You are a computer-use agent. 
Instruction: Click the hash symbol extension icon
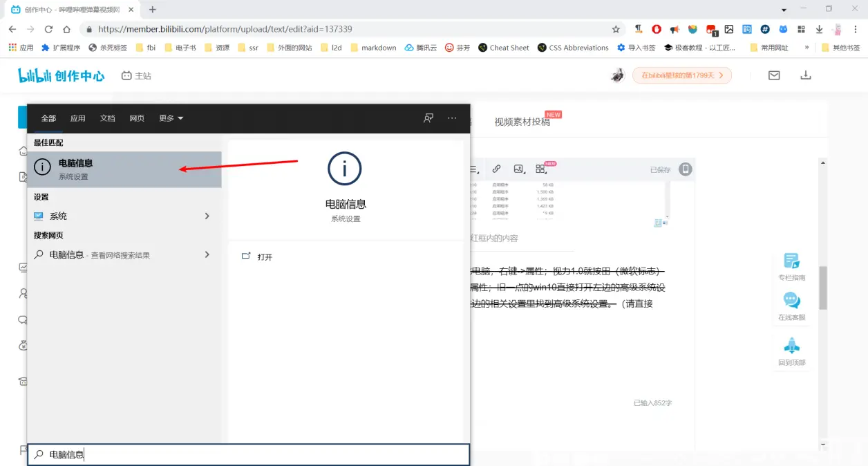click(x=765, y=30)
